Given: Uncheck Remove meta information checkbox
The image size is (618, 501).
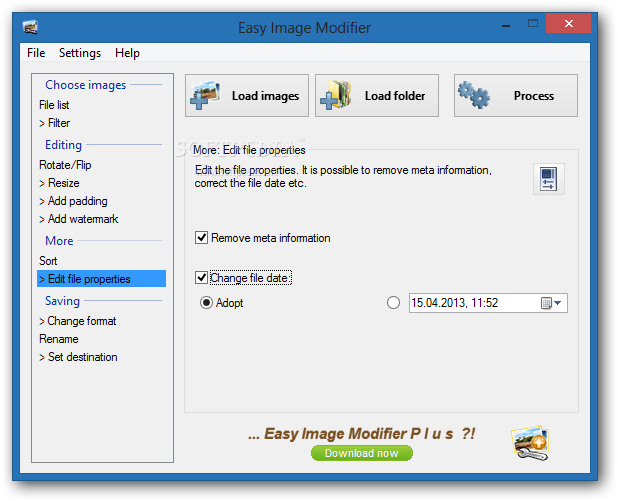Looking at the screenshot, I should pos(201,238).
